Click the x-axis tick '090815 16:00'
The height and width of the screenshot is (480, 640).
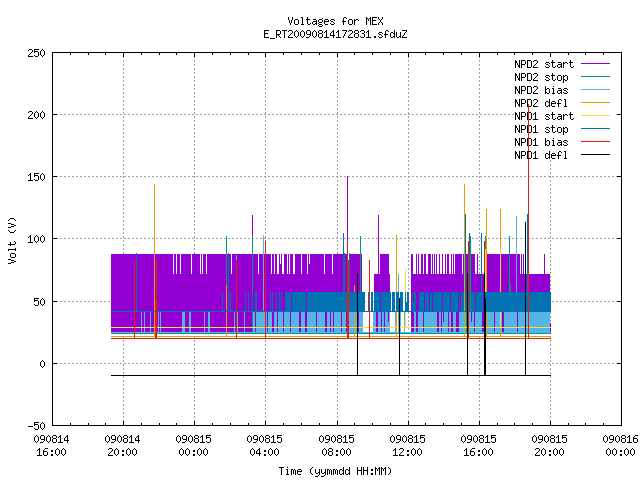pos(478,446)
